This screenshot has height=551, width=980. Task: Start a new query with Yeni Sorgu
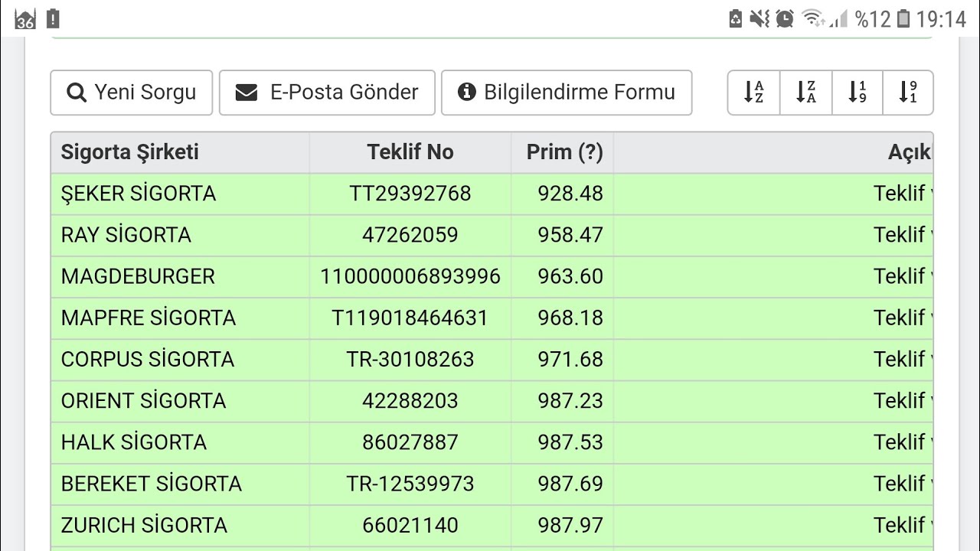tap(132, 93)
